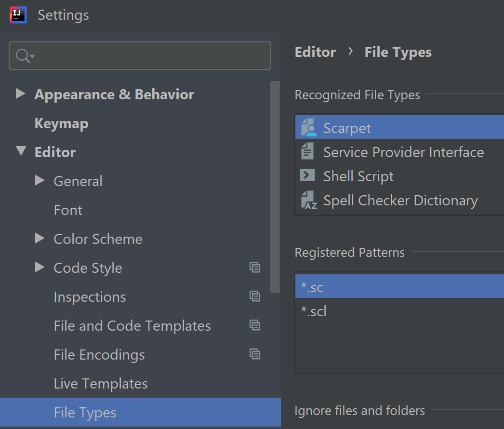This screenshot has height=429, width=504.
Task: Click the Editor breadcrumb link
Action: pyautogui.click(x=315, y=52)
